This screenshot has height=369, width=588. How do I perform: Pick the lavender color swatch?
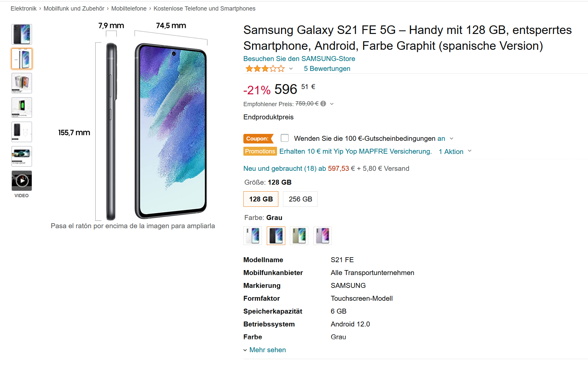(323, 236)
